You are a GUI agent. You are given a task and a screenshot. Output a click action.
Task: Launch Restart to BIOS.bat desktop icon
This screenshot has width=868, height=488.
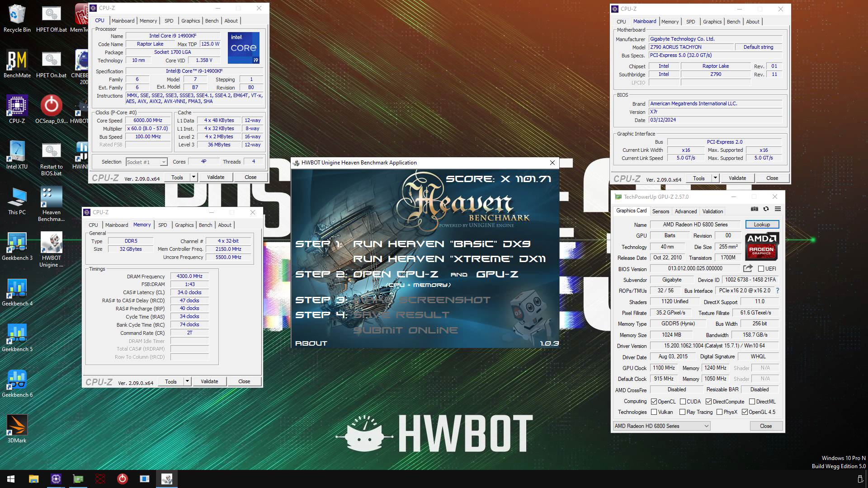[x=51, y=158]
